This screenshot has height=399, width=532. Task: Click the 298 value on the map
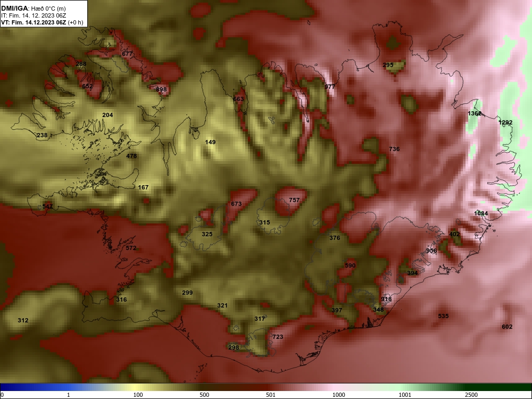coord(234,347)
